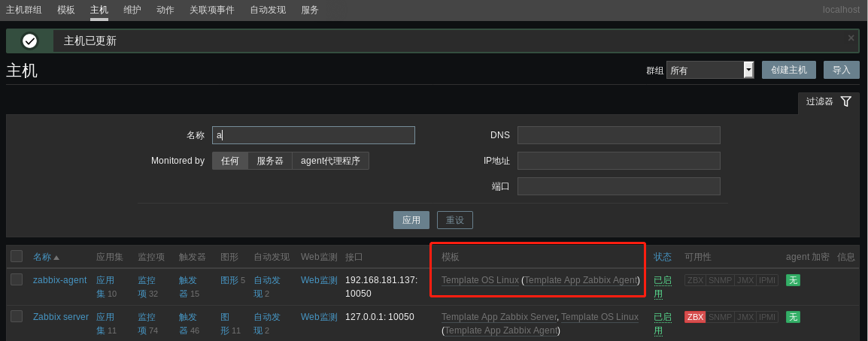Select agent代理程序 for Monitored by
The height and width of the screenshot is (341, 868).
coord(330,161)
